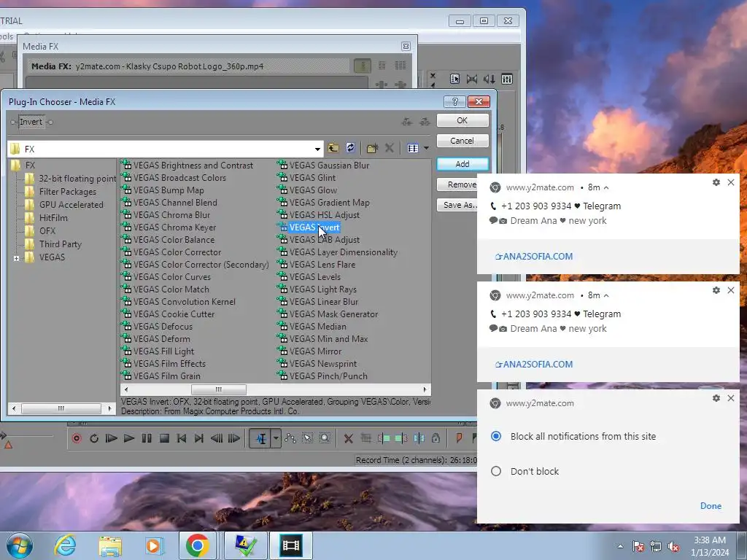Select the GPU Accelerated folder

point(71,205)
